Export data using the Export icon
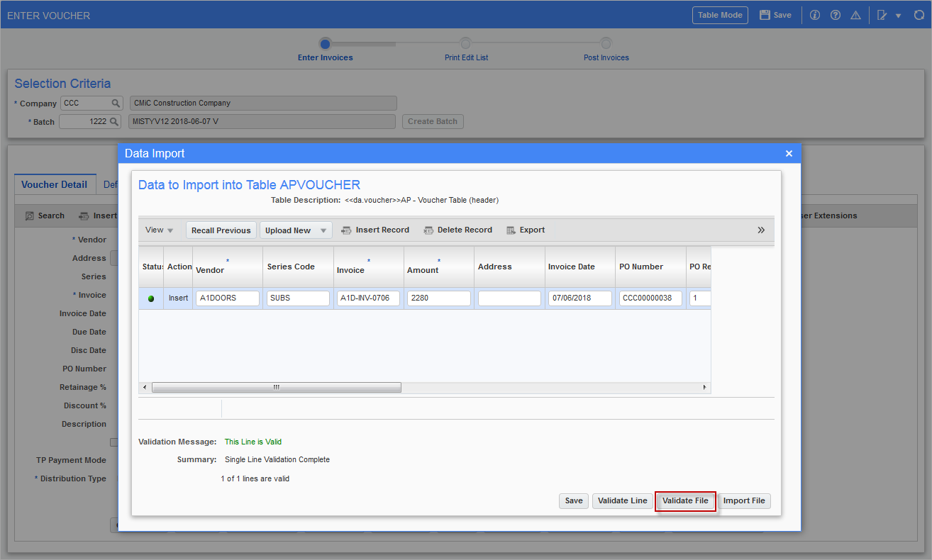 pos(509,229)
